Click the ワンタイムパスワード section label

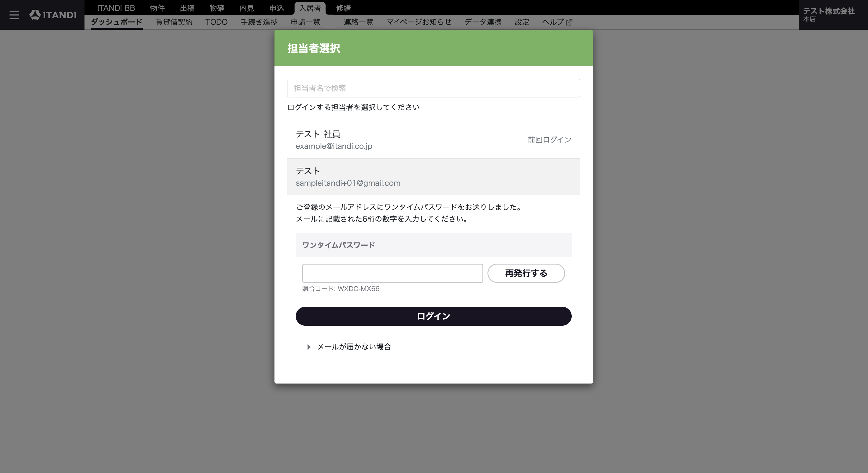338,245
